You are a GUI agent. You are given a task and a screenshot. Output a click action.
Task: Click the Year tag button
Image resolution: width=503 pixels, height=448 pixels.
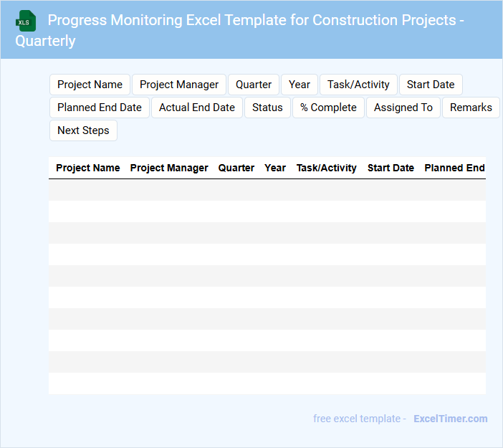point(300,85)
